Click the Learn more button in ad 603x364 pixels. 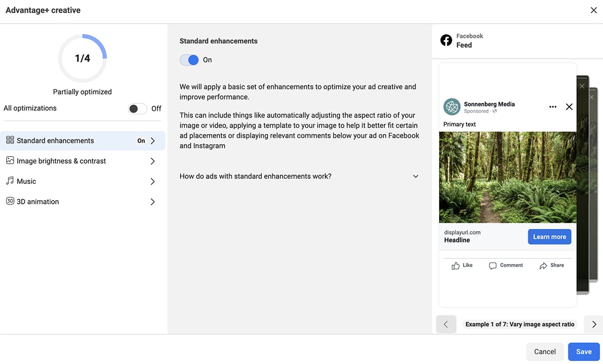549,236
